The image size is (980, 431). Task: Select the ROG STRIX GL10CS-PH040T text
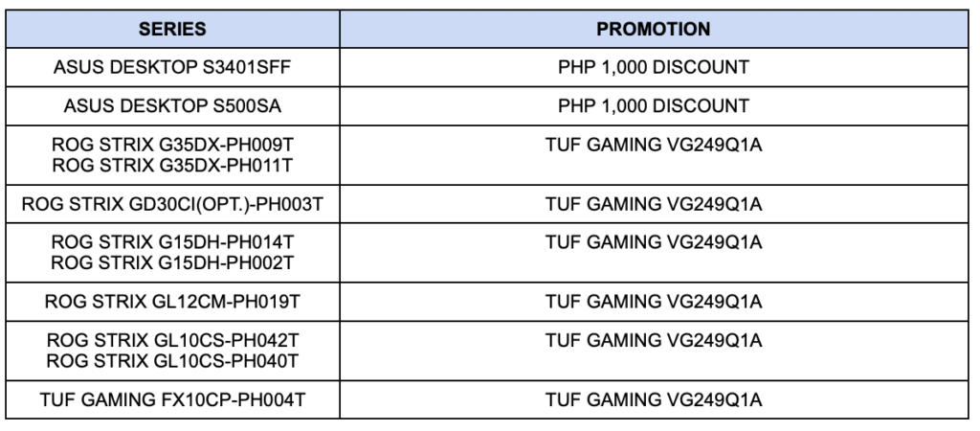[x=172, y=360]
